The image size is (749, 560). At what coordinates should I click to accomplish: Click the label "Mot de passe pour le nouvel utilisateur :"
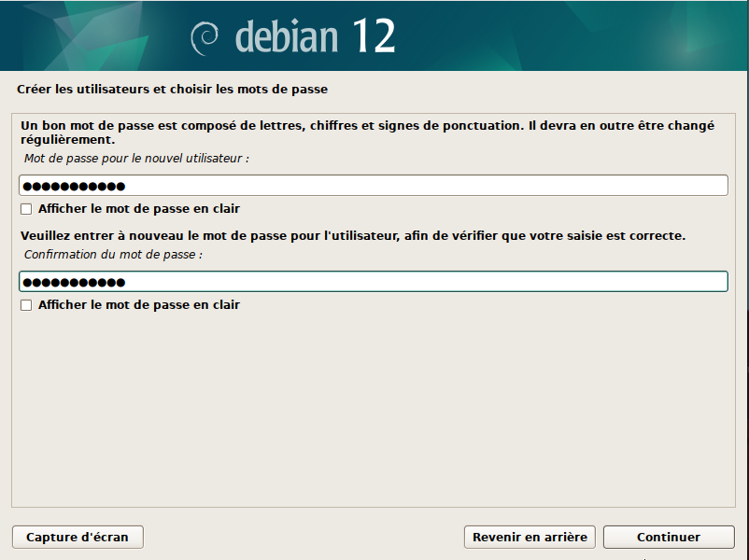tap(136, 159)
